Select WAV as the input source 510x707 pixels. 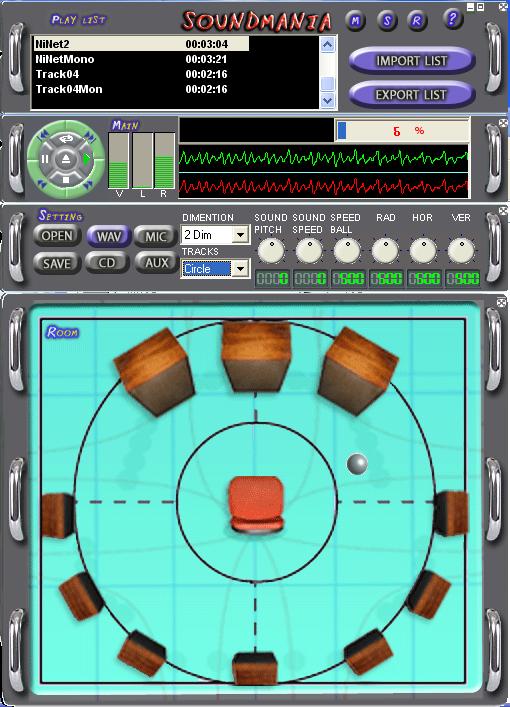[109, 236]
